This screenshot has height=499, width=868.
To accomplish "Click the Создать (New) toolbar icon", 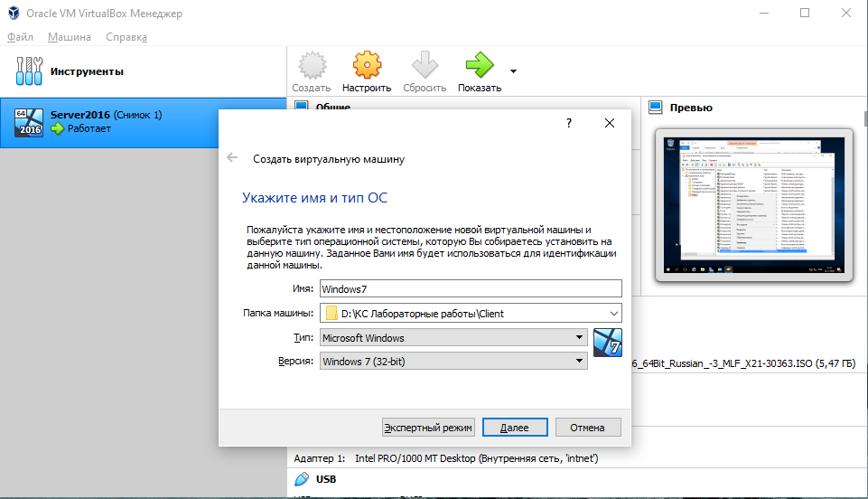I will pos(312,66).
